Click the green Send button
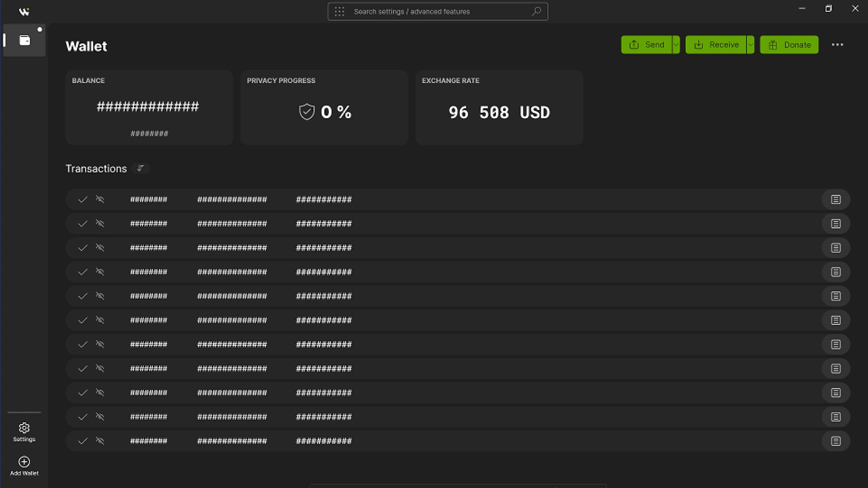The height and width of the screenshot is (488, 868). pyautogui.click(x=647, y=45)
